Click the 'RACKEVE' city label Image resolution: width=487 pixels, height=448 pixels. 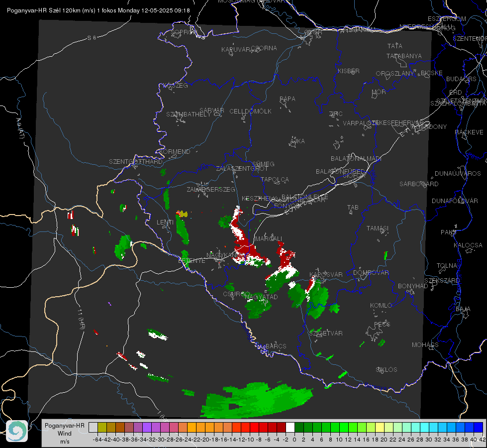click(469, 132)
